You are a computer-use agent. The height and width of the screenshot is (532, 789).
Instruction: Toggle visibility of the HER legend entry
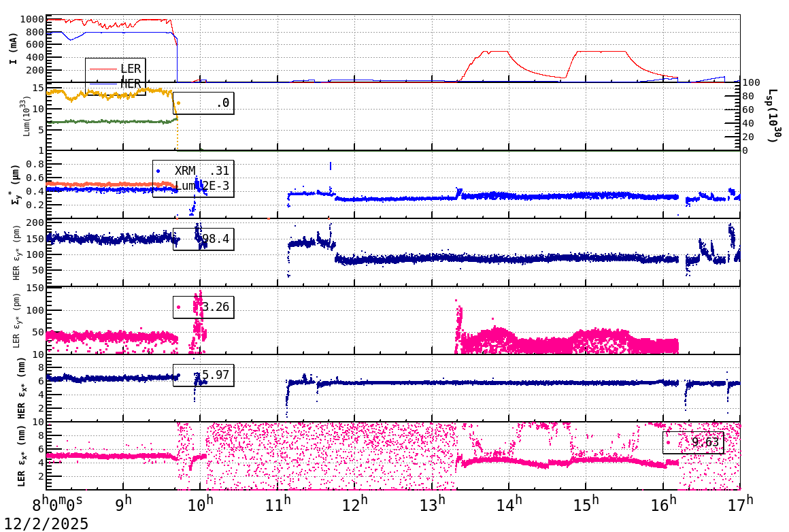coord(131,84)
